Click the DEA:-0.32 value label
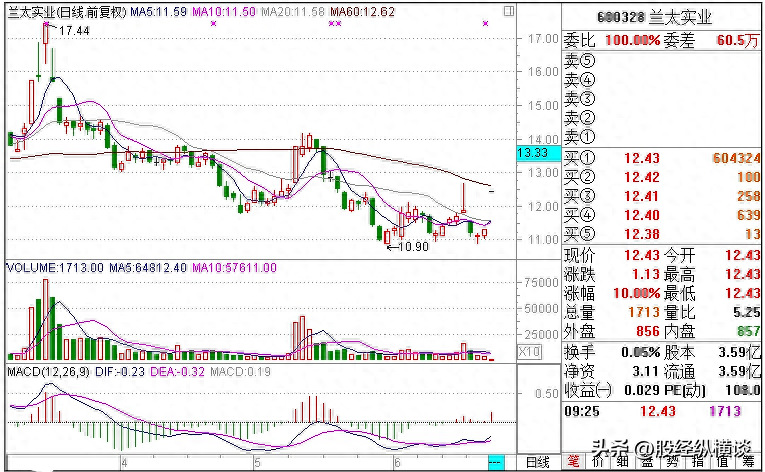 tap(177, 372)
